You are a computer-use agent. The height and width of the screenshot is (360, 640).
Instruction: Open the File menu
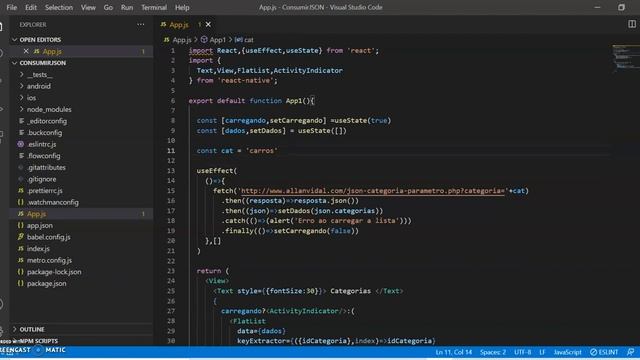(x=11, y=7)
